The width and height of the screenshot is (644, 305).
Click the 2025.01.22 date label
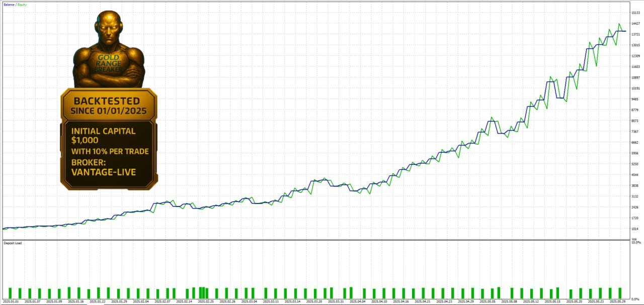pyautogui.click(x=98, y=302)
